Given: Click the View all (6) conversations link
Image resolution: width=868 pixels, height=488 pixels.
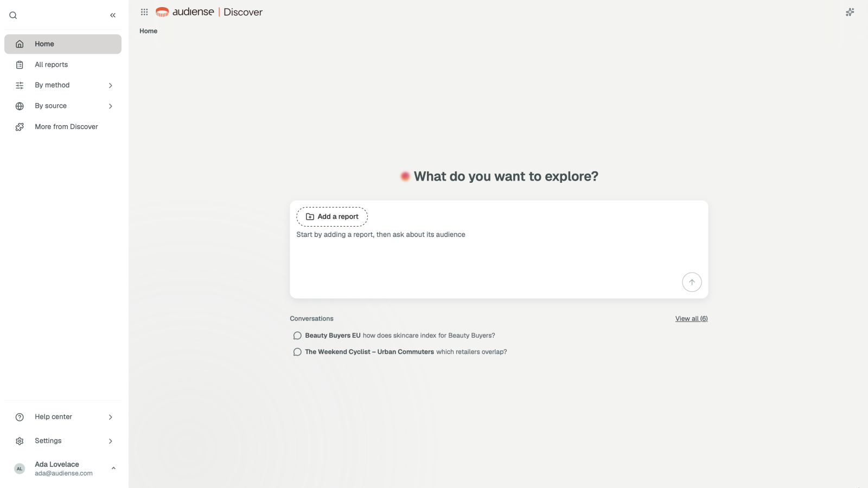Looking at the screenshot, I should click(x=691, y=319).
